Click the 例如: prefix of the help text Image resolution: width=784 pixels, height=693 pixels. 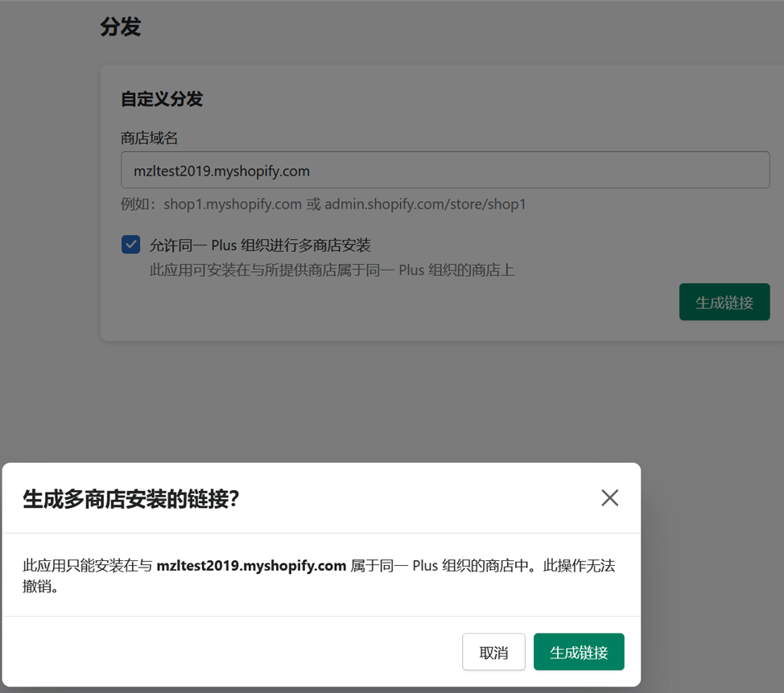click(139, 204)
